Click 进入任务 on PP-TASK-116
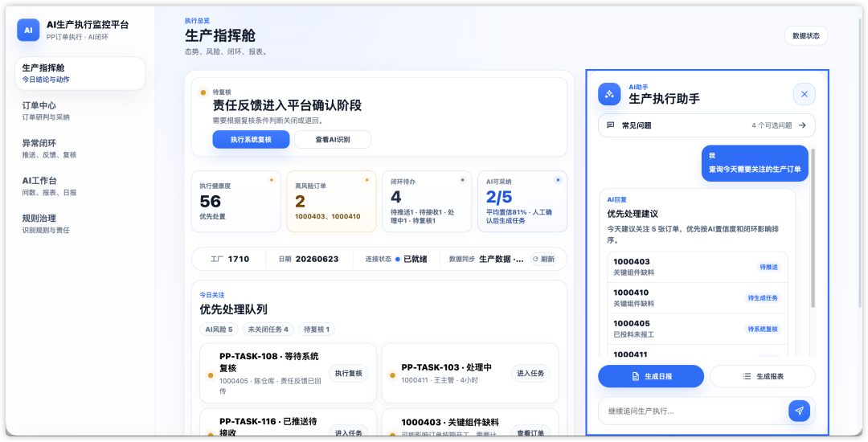The width and height of the screenshot is (868, 442). tap(349, 432)
